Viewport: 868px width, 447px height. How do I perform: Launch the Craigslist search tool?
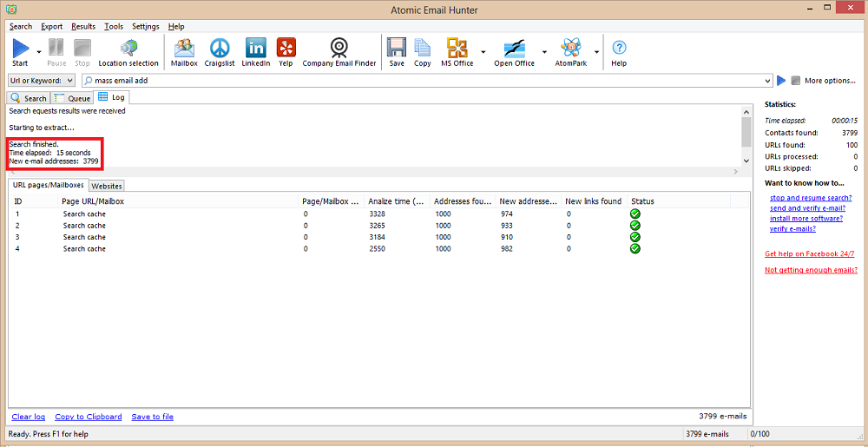pyautogui.click(x=220, y=53)
